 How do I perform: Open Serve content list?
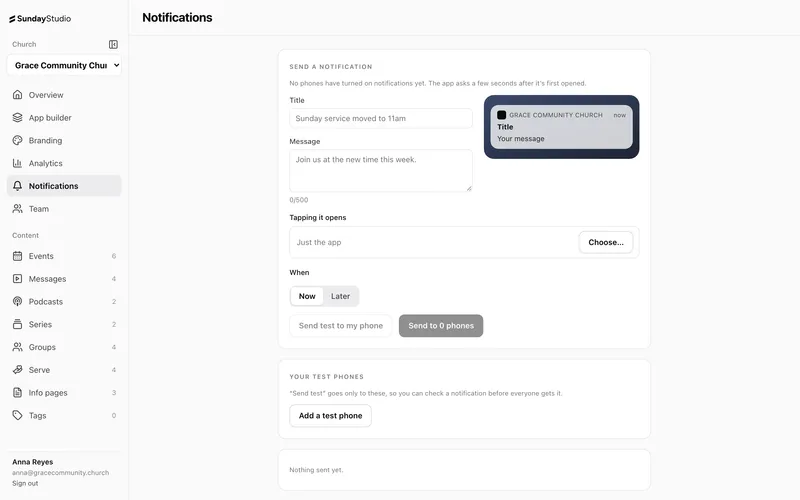[64, 370]
